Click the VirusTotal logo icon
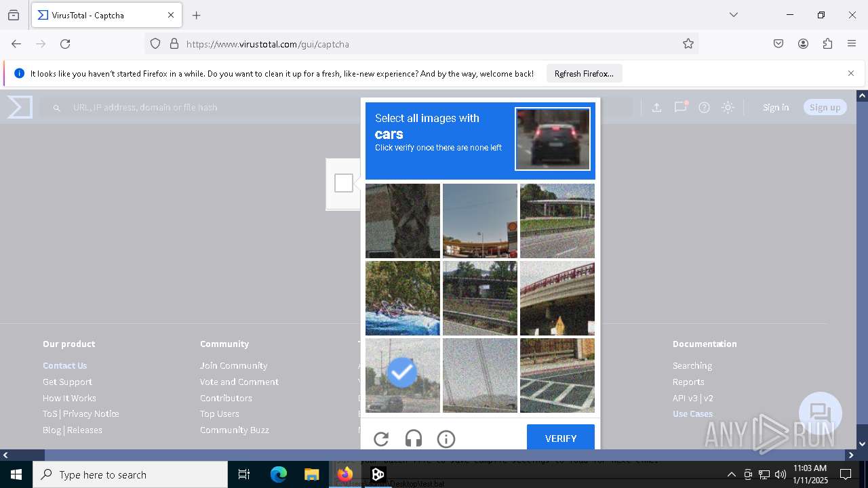 click(x=20, y=107)
